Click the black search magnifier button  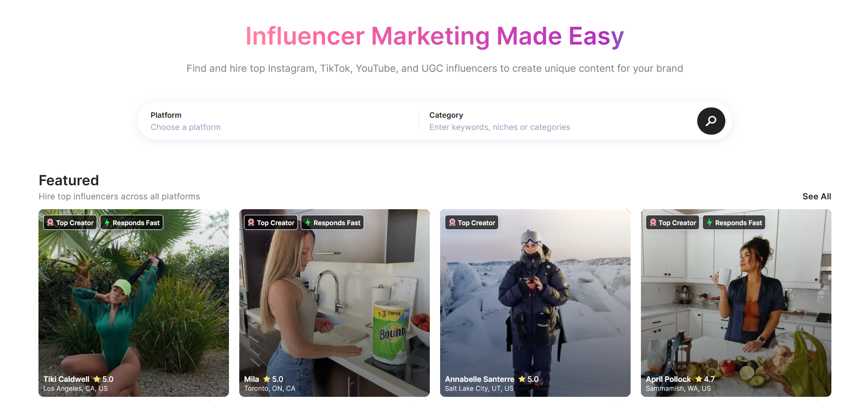pos(711,121)
